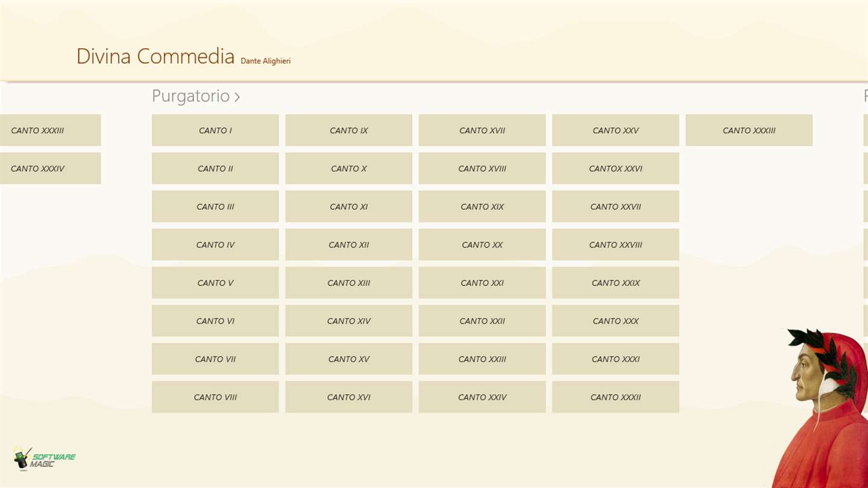868x488 pixels.
Task: Open CANTO XX tile
Action: click(x=482, y=245)
